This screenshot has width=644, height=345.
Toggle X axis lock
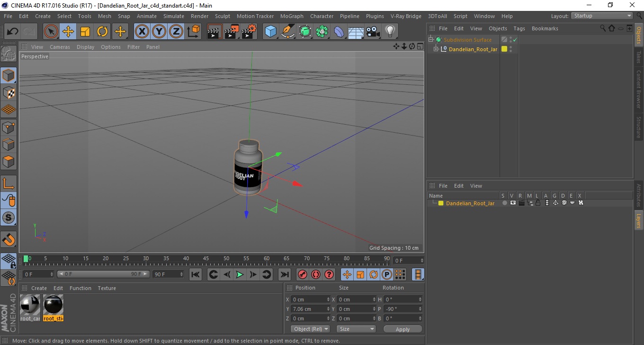(142, 32)
